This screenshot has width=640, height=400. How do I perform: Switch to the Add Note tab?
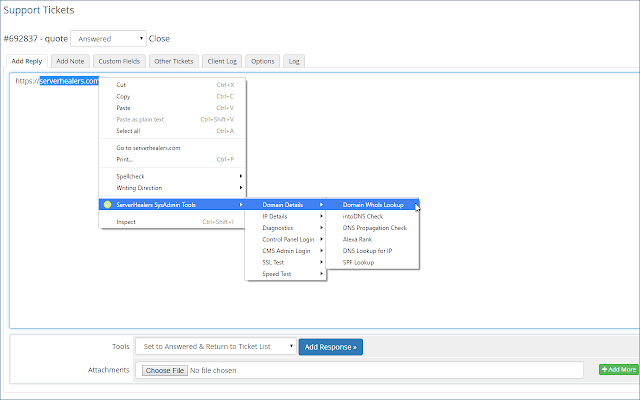click(x=70, y=61)
